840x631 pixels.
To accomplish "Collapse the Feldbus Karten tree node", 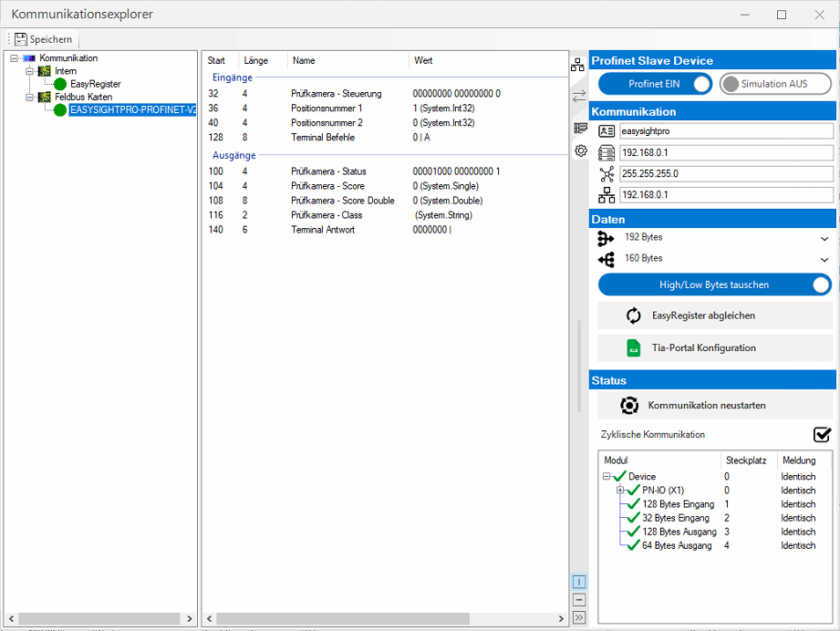I will click(28, 97).
